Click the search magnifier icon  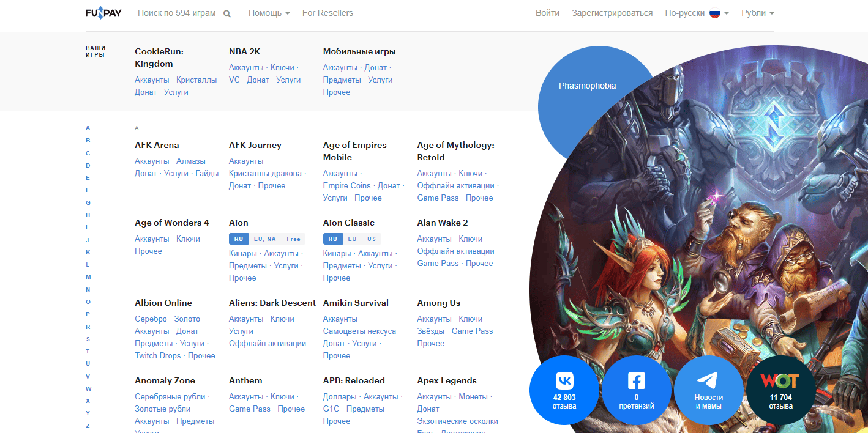[227, 13]
